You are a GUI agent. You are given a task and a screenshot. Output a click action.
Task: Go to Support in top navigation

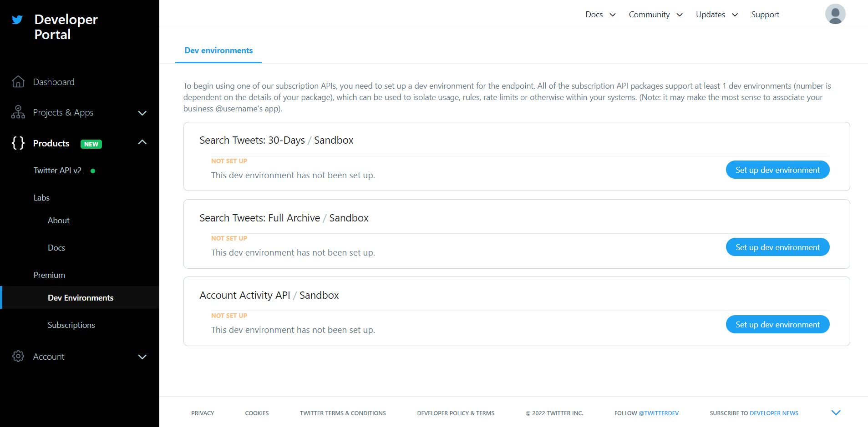(x=765, y=15)
